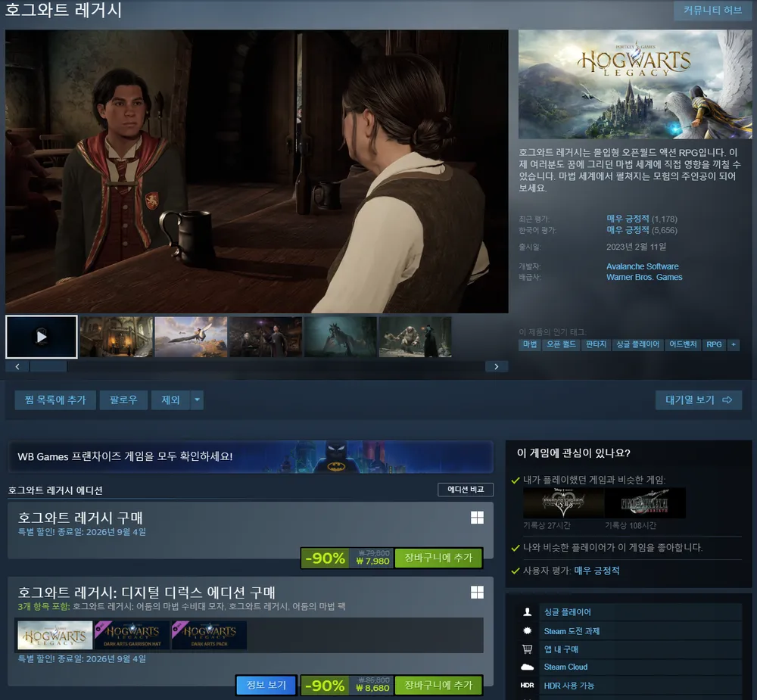The width and height of the screenshot is (757, 700).
Task: Click Windows icon on standard edition box
Action: pyautogui.click(x=477, y=518)
